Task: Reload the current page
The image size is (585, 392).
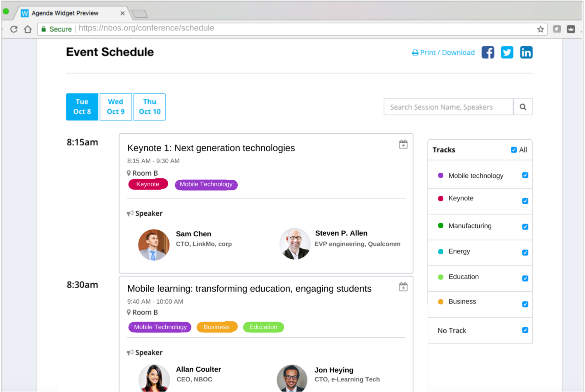Action: [x=13, y=29]
